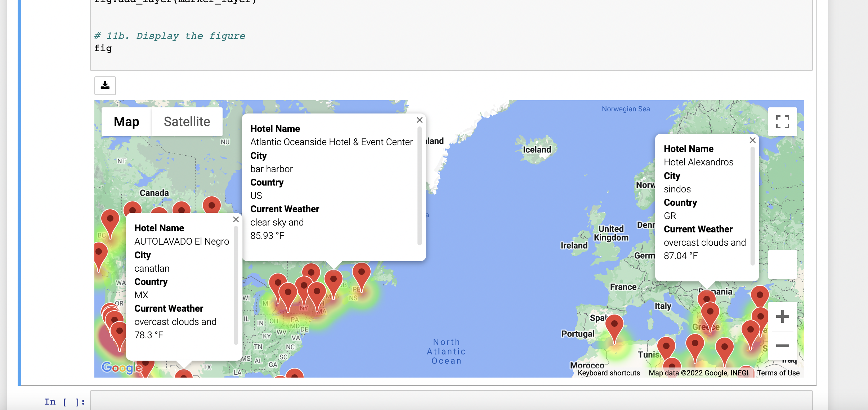This screenshot has height=410, width=868.
Task: Dismiss the AUTOLAVADO El Negro popup
Action: [x=236, y=219]
